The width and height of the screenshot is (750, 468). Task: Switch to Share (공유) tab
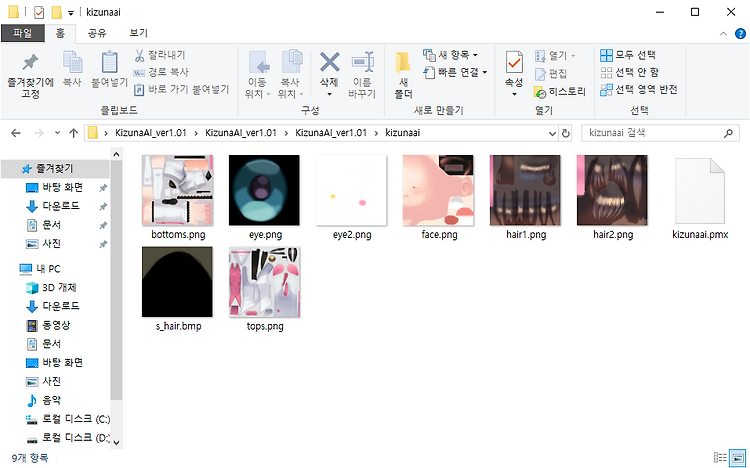point(97,33)
